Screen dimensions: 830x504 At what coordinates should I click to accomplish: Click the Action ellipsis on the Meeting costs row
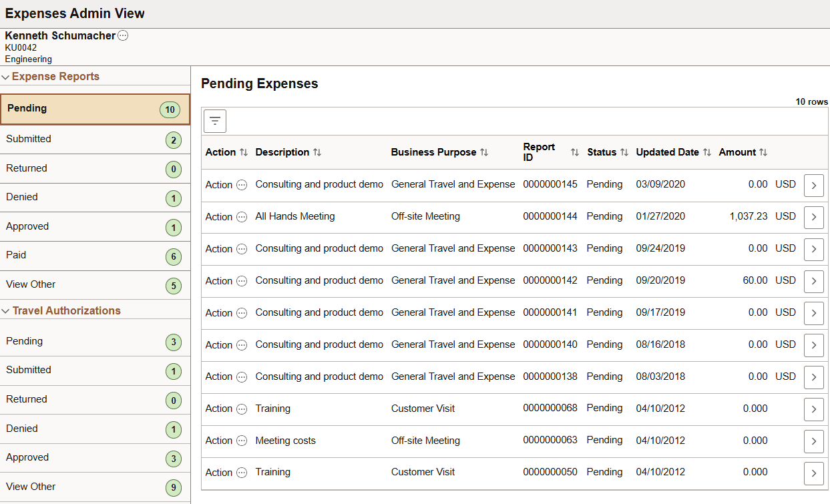pos(242,440)
